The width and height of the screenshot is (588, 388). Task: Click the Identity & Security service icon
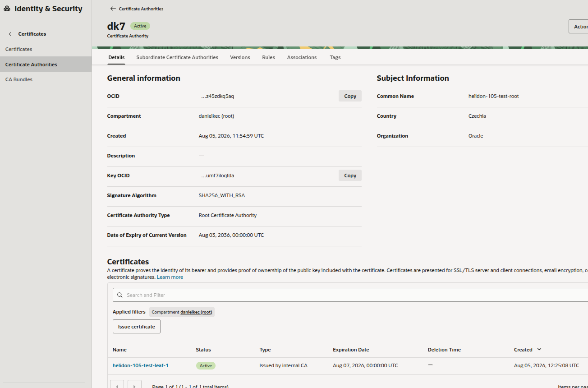(7, 9)
